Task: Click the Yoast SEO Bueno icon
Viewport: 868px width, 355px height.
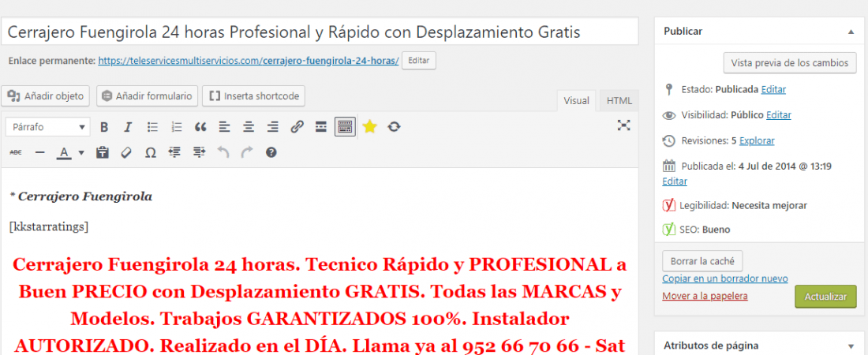Action: tap(669, 230)
